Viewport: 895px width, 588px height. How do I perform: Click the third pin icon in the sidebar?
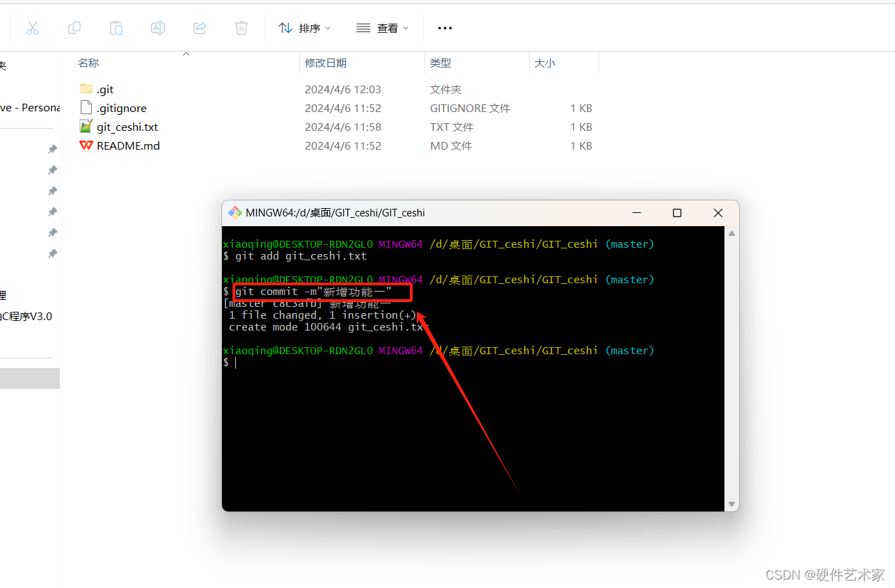click(52, 191)
